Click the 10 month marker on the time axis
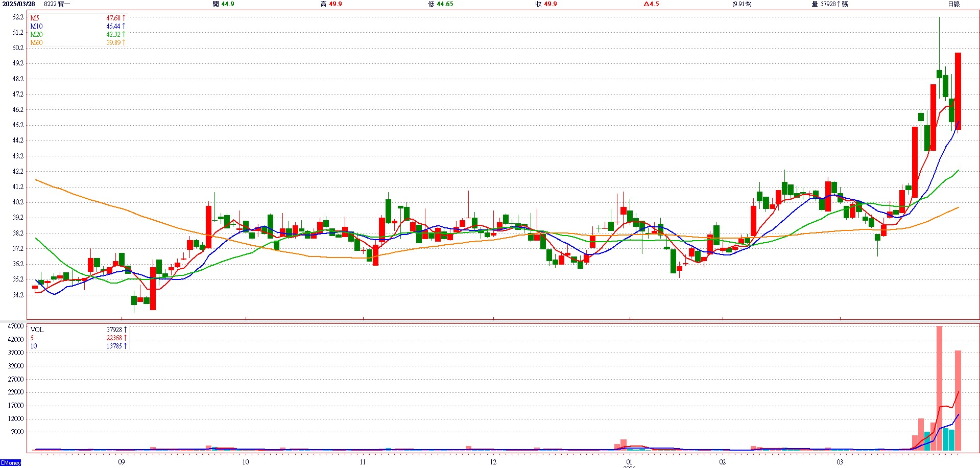The image size is (980, 468). coord(246,462)
